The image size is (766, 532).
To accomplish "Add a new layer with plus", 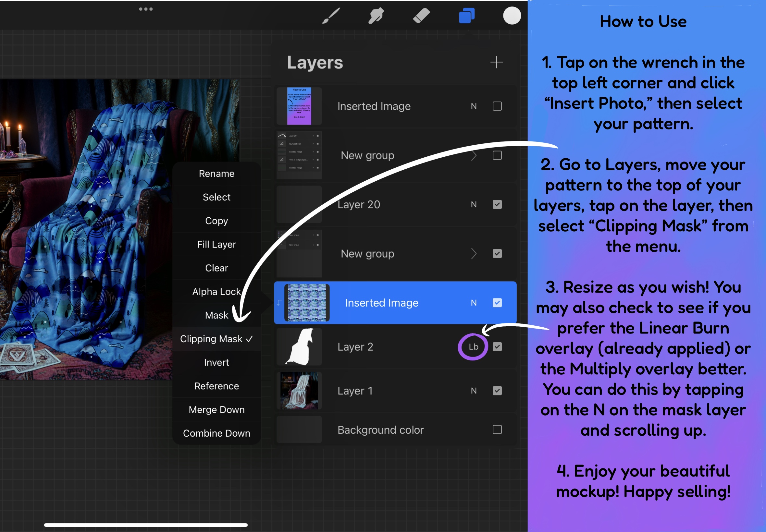I will pos(496,62).
